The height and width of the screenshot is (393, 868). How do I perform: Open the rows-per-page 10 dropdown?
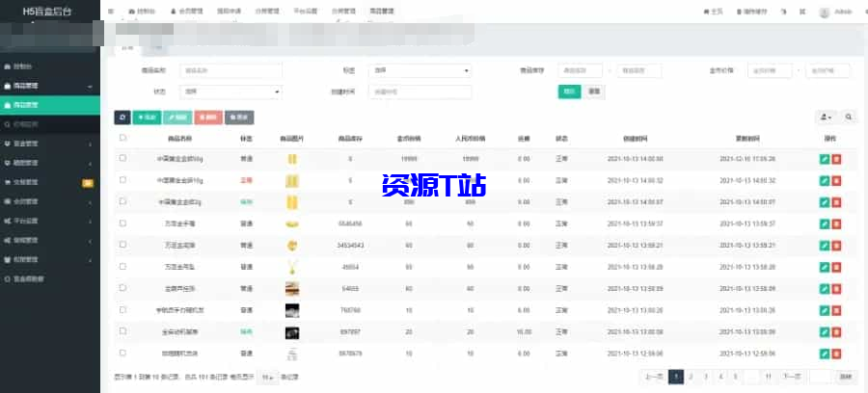tap(268, 378)
